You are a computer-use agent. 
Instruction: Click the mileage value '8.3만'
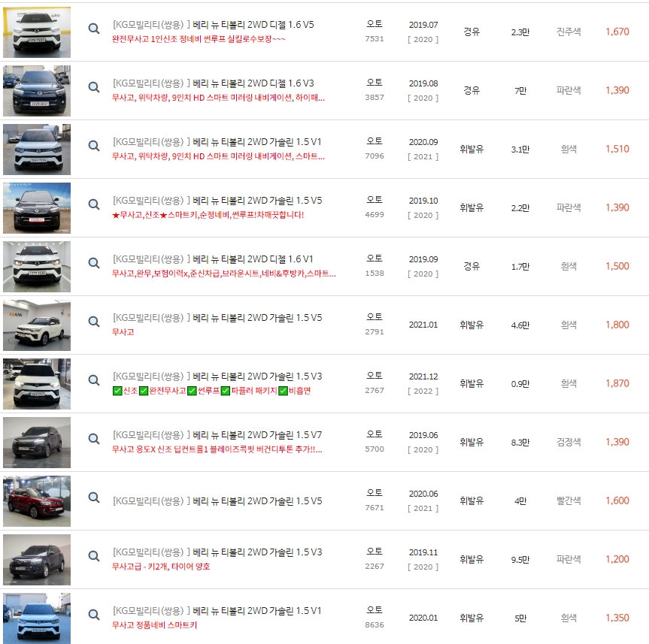tap(520, 443)
